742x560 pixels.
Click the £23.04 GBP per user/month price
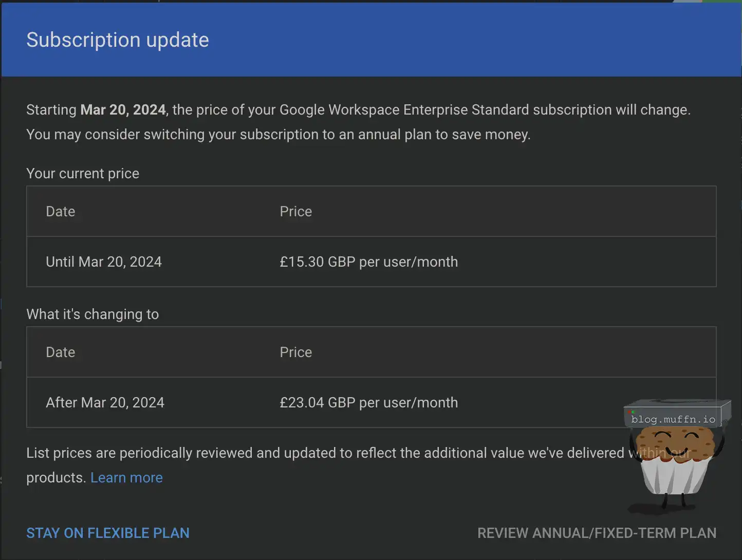click(368, 402)
